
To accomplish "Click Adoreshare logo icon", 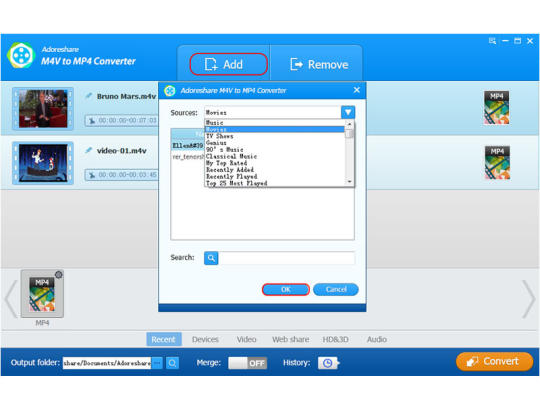I will coord(21,55).
